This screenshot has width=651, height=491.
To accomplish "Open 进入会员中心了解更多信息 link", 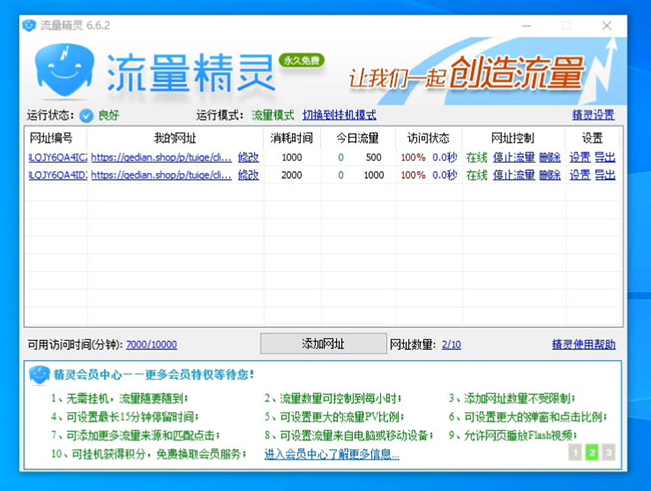I will tap(332, 454).
